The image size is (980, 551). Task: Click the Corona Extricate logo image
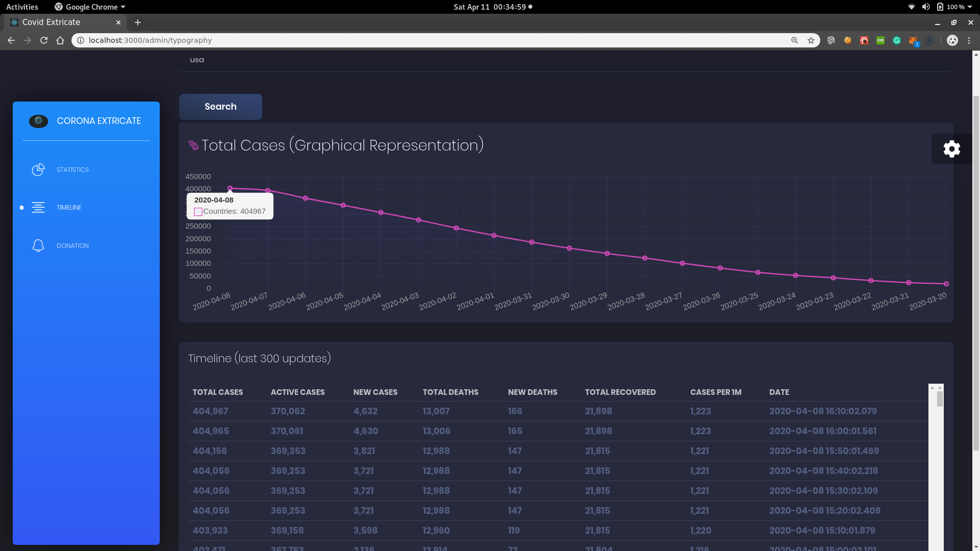38,121
